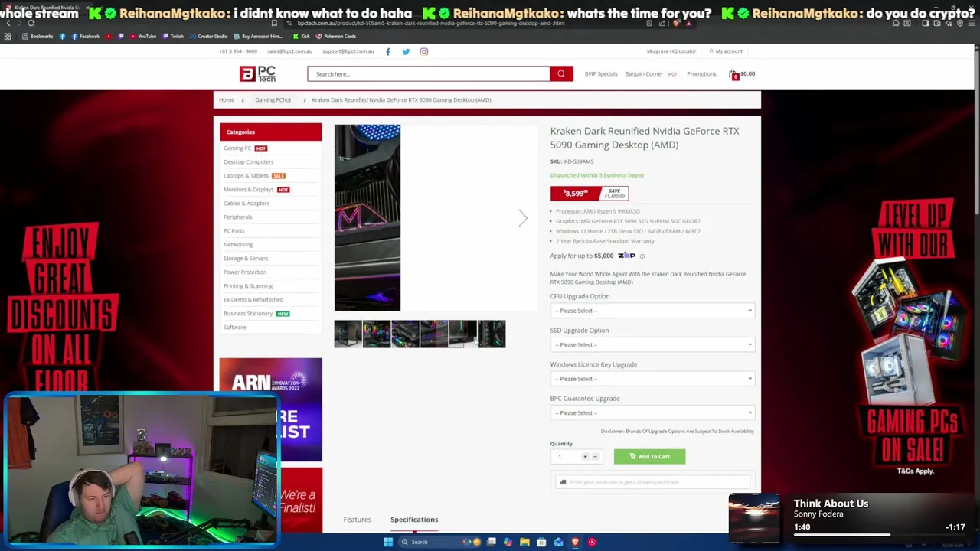Go to Gaming PChot breadcrumb link

coord(273,100)
